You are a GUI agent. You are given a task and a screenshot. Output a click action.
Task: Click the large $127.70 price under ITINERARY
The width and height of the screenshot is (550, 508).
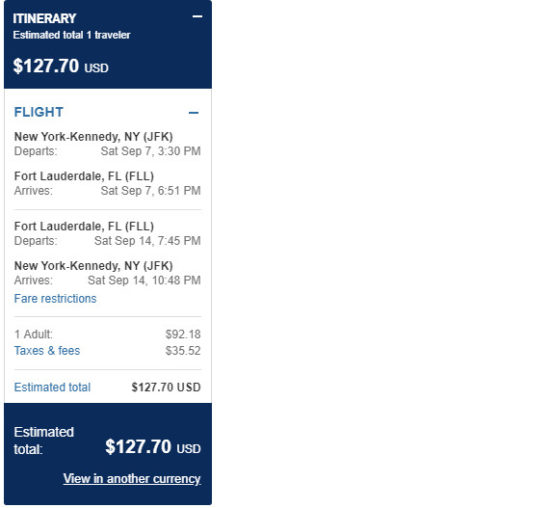tap(61, 66)
